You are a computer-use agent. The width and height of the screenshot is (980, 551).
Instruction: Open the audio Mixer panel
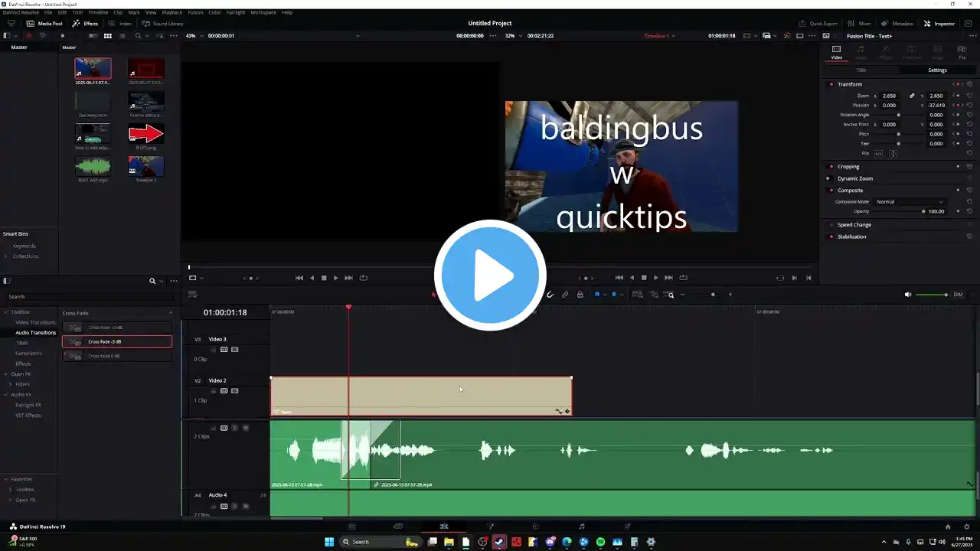859,24
